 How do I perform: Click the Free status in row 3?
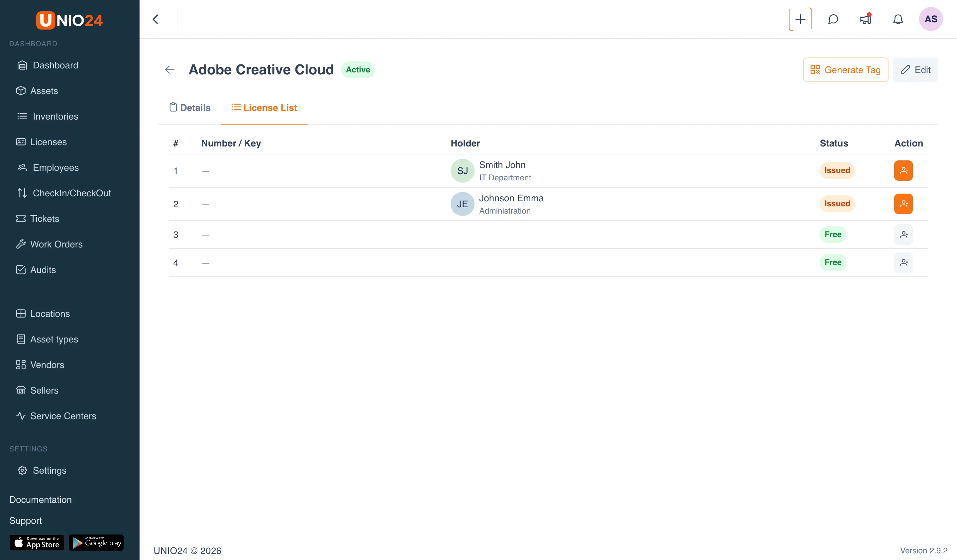click(832, 234)
